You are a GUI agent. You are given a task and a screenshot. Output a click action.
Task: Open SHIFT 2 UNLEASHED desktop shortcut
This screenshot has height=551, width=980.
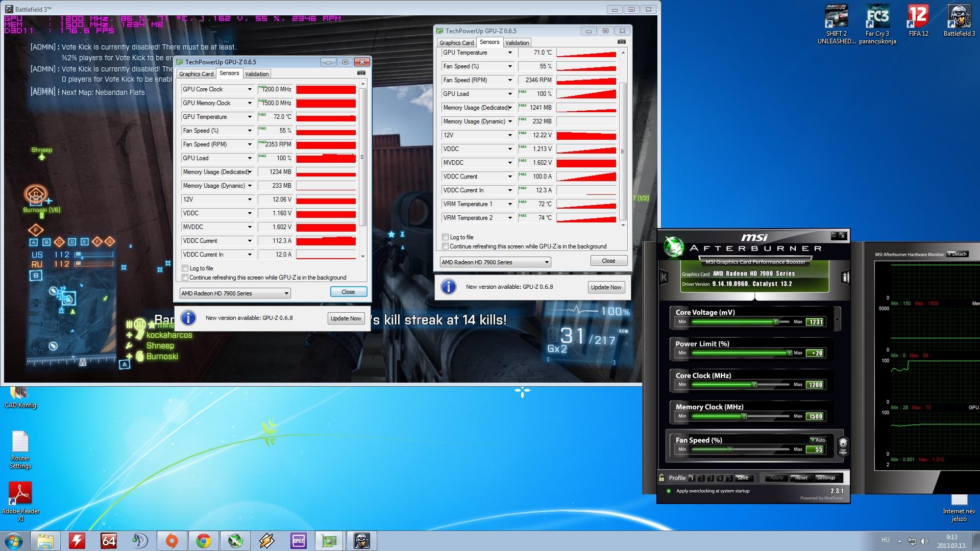pos(837,24)
